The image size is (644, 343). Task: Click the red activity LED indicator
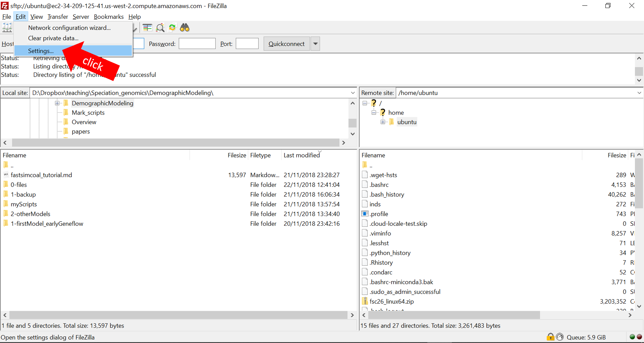[639, 337]
